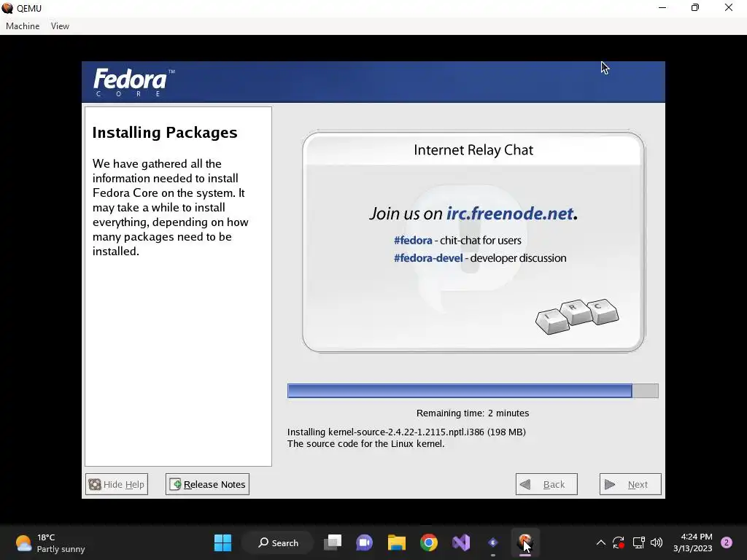Click the sync status tray icon

pyautogui.click(x=619, y=542)
